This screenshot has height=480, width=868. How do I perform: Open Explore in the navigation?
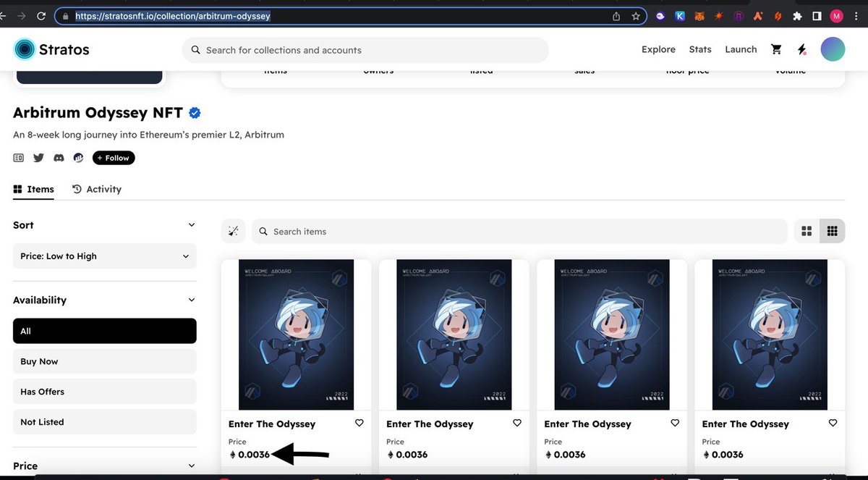pyautogui.click(x=658, y=49)
